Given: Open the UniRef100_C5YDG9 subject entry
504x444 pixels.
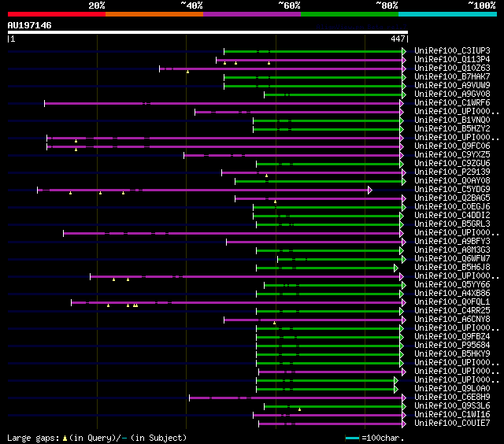Looking at the screenshot, I should point(452,190).
